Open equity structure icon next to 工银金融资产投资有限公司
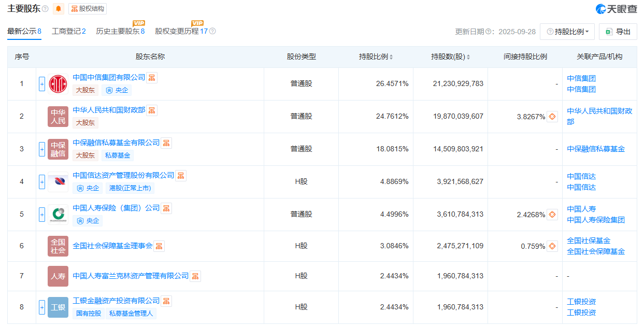The width and height of the screenshot is (644, 326). [x=166, y=301]
